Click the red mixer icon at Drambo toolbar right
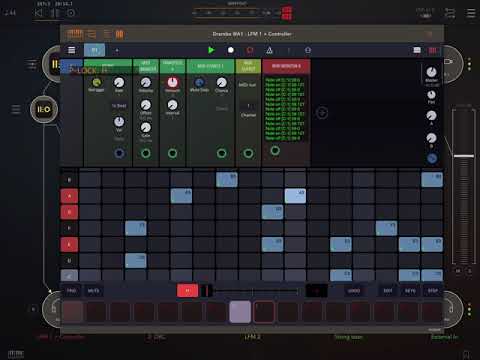The height and width of the screenshot is (360, 480). coord(432,50)
